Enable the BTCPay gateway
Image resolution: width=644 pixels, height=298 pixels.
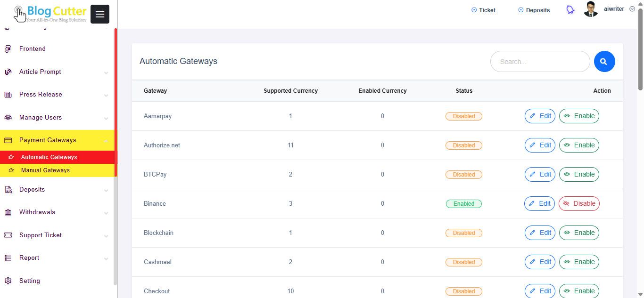click(x=579, y=175)
